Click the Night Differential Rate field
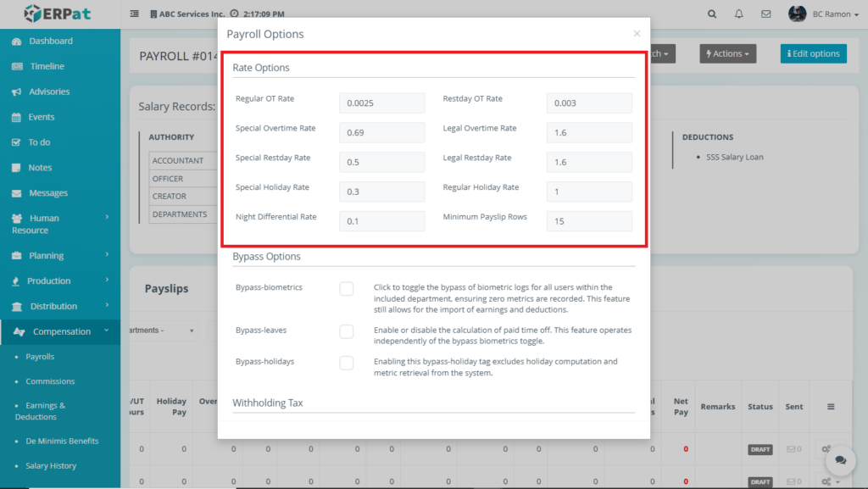This screenshot has width=868, height=489. click(382, 221)
